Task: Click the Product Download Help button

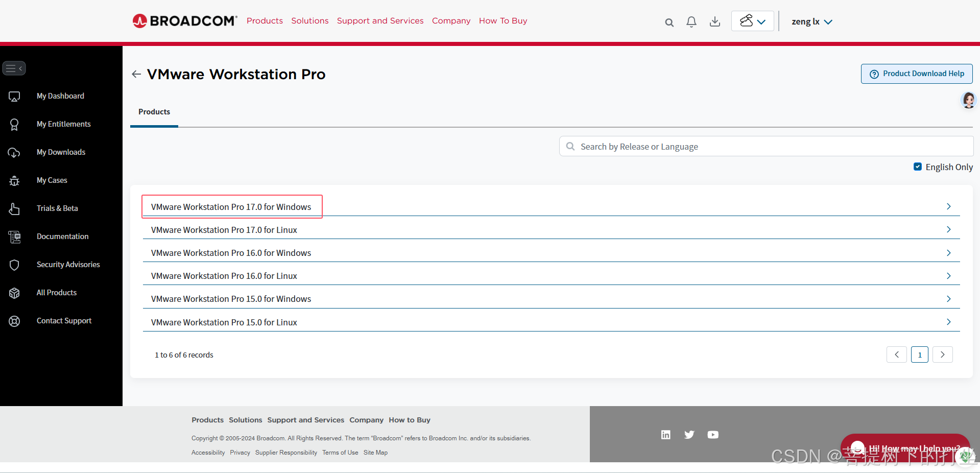Action: tap(916, 74)
